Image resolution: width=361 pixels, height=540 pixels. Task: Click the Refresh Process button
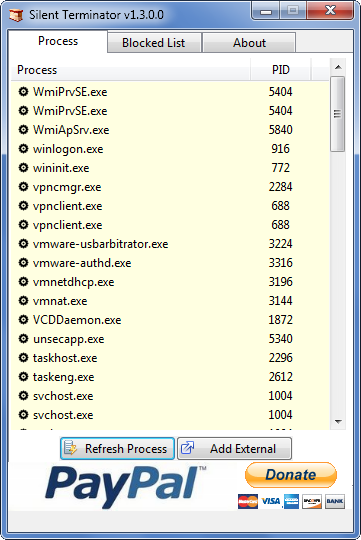pyautogui.click(x=117, y=449)
